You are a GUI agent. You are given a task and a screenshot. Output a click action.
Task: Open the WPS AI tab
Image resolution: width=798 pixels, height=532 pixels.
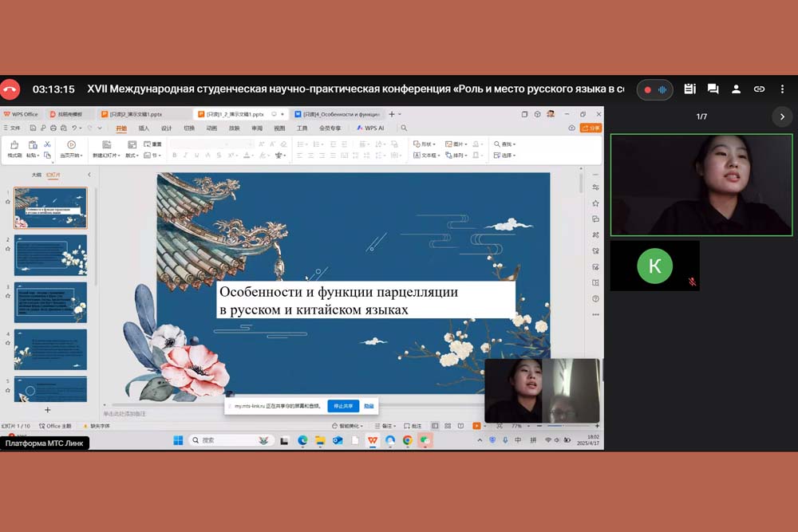(370, 128)
